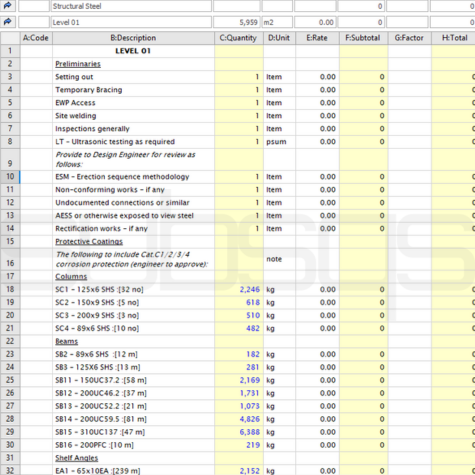Viewport: 475px width, 475px height.
Task: Click the G:Factor column header
Action: pyautogui.click(x=409, y=38)
